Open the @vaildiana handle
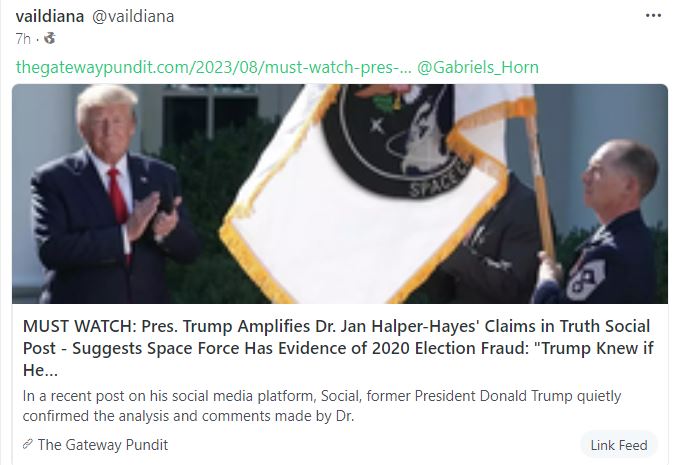679x465 pixels. pyautogui.click(x=133, y=16)
